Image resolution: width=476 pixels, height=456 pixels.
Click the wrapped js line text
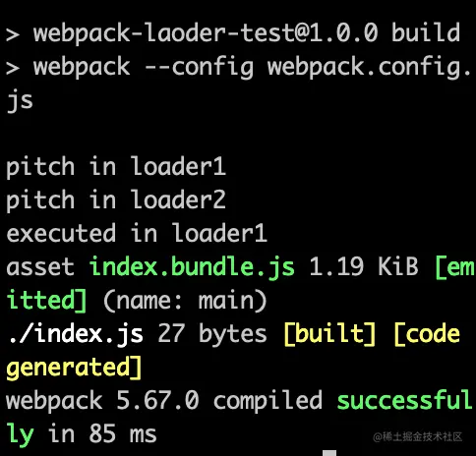[x=20, y=101]
